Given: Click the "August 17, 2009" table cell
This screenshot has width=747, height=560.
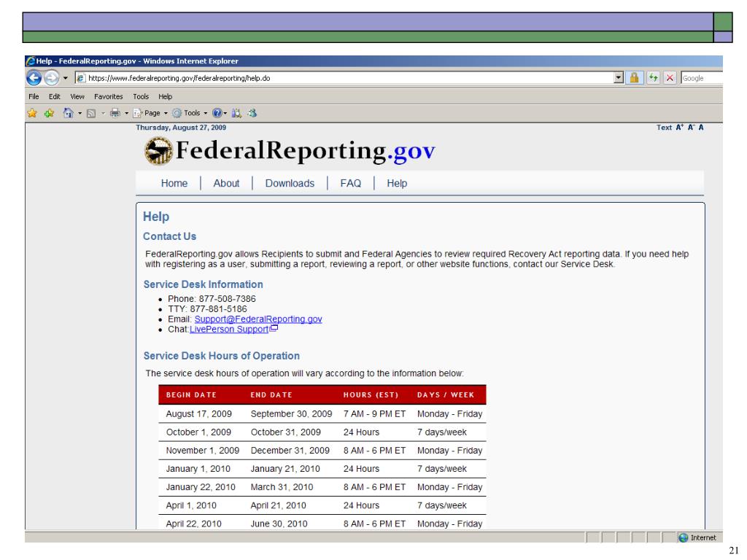Looking at the screenshot, I should (x=199, y=414).
